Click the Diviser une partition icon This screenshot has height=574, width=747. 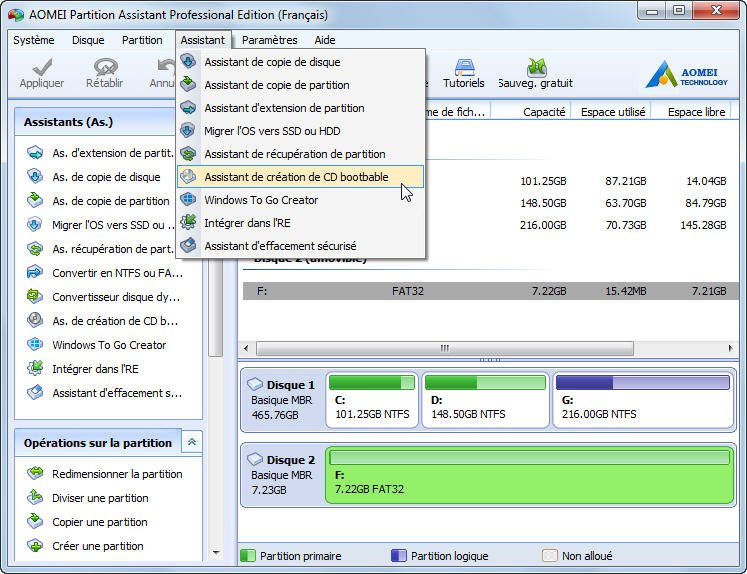coord(35,497)
